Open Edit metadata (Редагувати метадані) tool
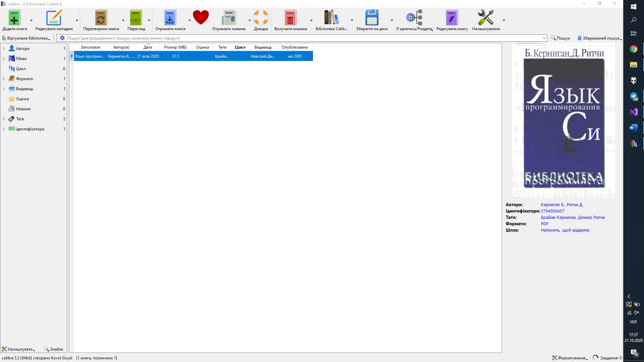 tap(54, 18)
